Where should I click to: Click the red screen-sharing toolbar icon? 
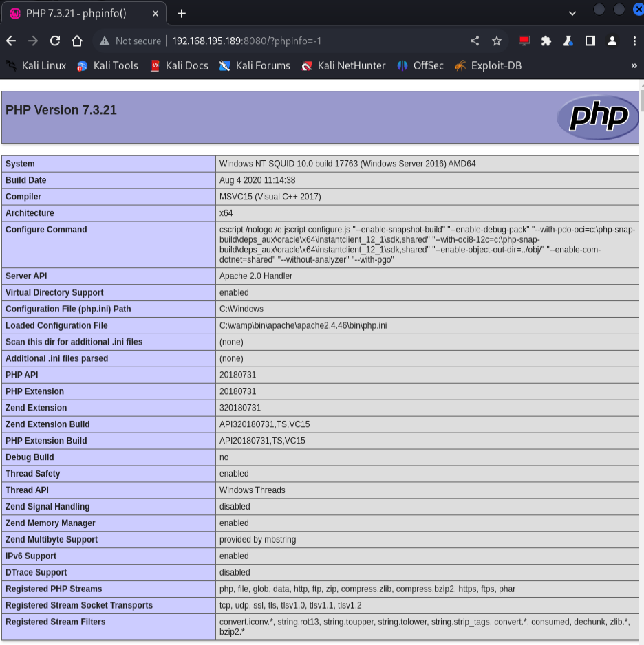(x=524, y=41)
